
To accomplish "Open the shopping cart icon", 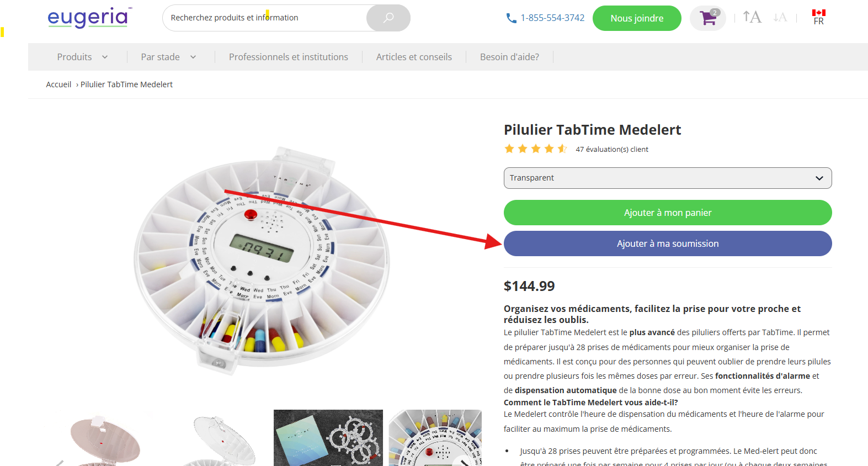I will click(x=708, y=18).
